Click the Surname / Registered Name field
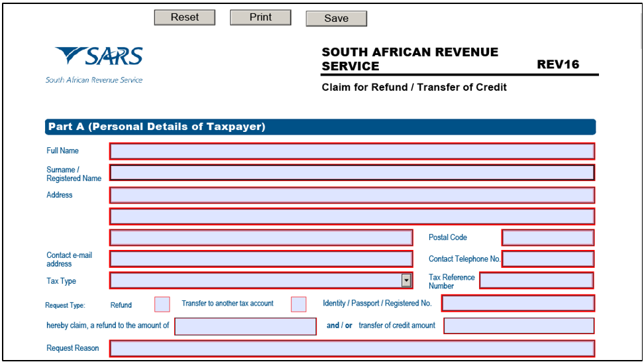644x362 pixels. 352,172
